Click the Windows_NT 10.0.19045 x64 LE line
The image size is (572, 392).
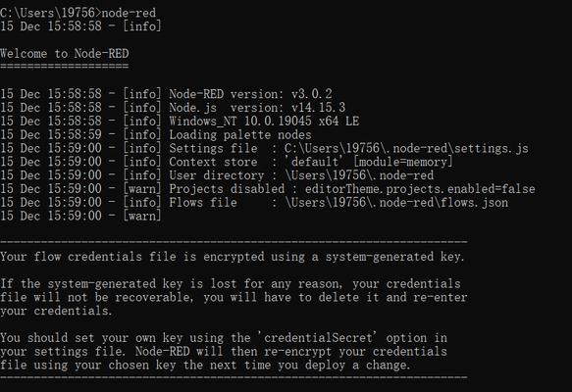pos(180,121)
